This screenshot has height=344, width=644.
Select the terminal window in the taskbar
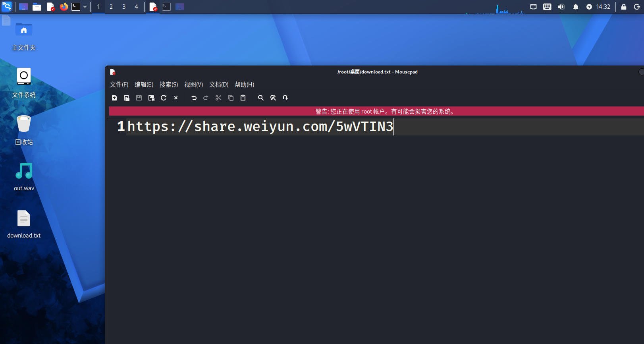tap(166, 7)
